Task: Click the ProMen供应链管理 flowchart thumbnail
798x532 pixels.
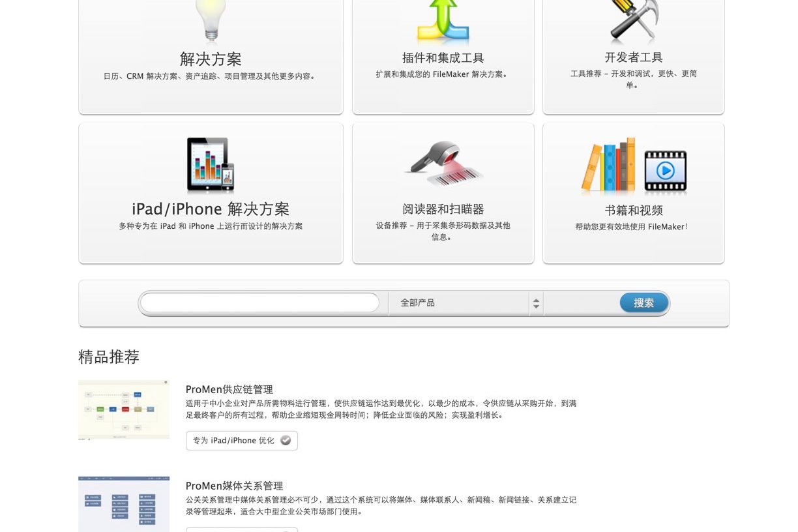Action: [x=124, y=409]
